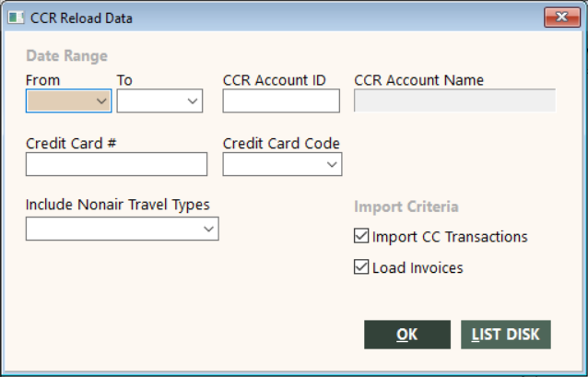Click the Date Range section heading
Image resolution: width=588 pixels, height=377 pixels.
pyautogui.click(x=66, y=56)
